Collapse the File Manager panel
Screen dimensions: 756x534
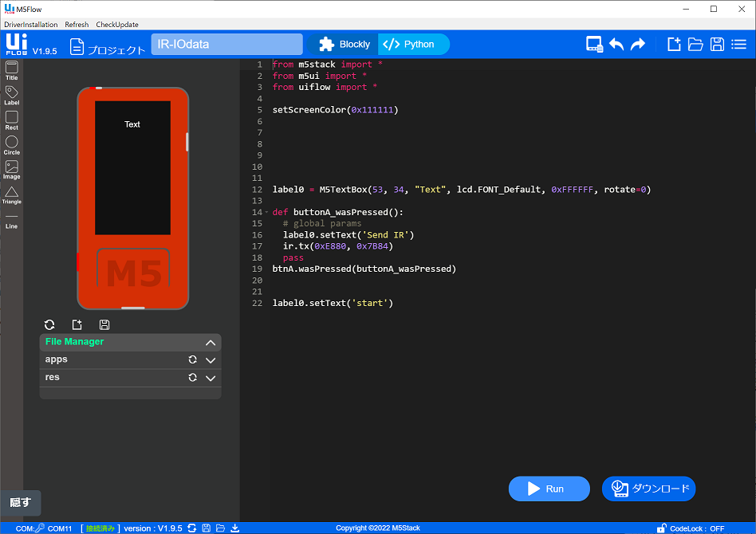pyautogui.click(x=211, y=343)
